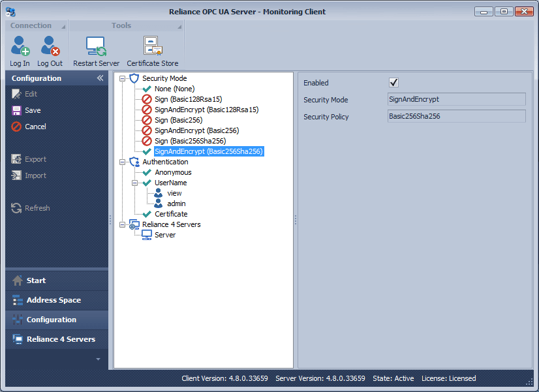
Task: Select the Anonymous authentication node
Action: point(172,172)
